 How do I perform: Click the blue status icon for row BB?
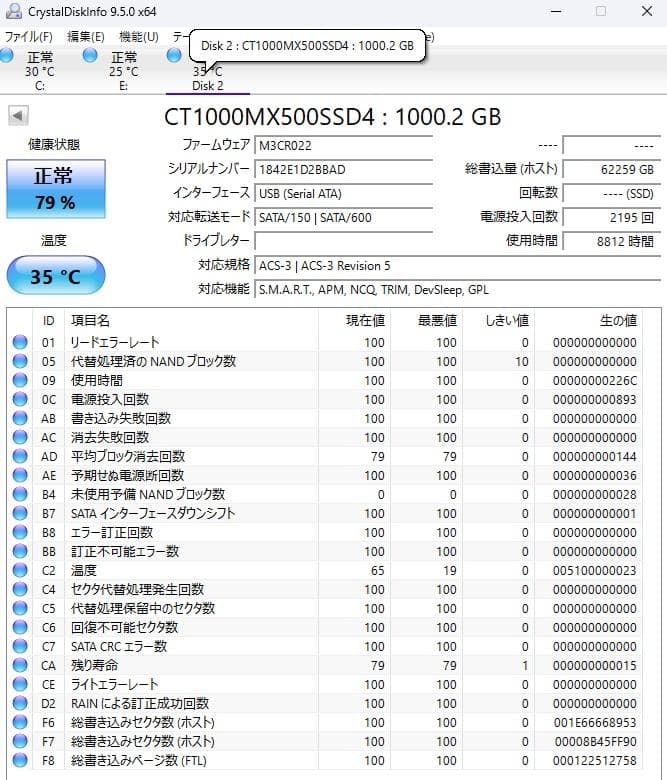tap(20, 551)
